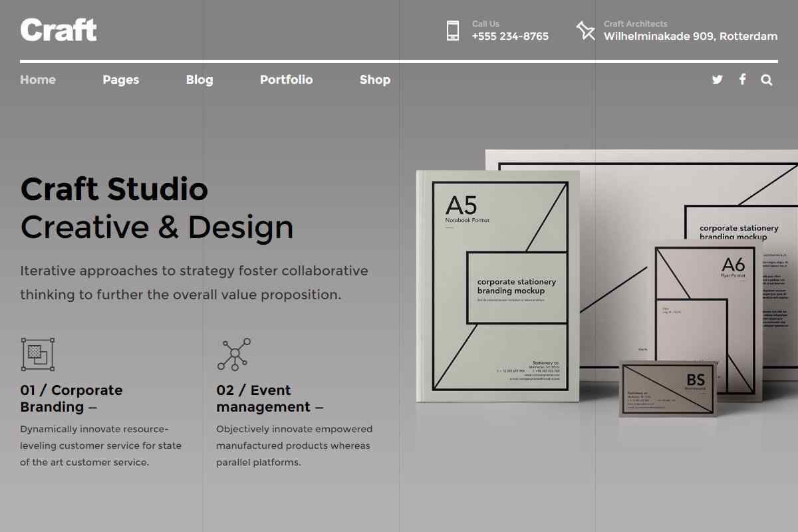The image size is (798, 532).
Task: Click the Craft Studio headline text
Action: [114, 190]
